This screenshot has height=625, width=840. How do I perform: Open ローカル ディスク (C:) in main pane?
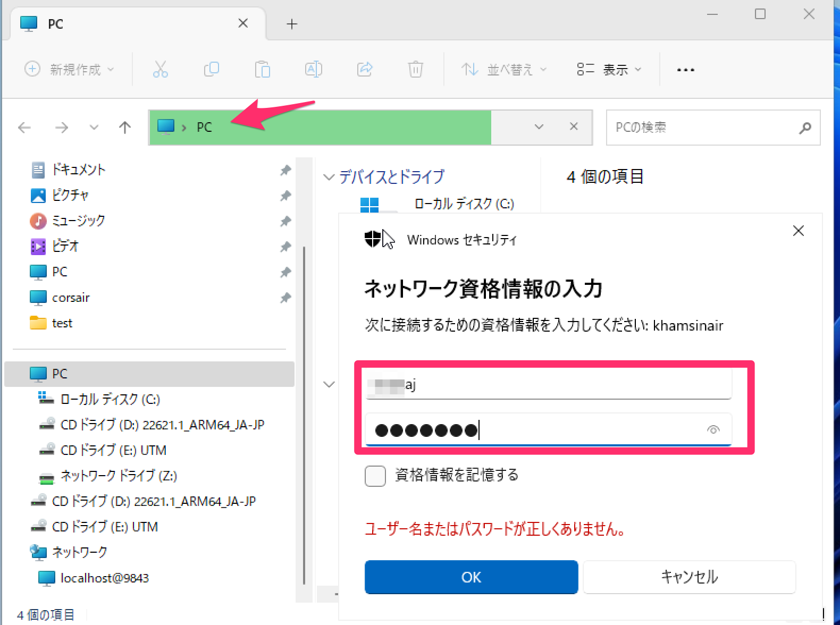(x=464, y=204)
